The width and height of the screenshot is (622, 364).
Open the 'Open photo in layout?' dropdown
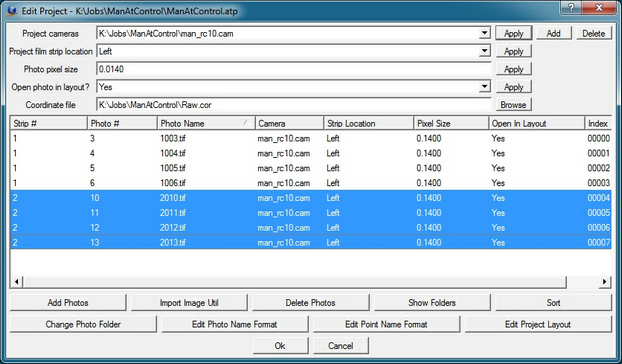coord(484,87)
